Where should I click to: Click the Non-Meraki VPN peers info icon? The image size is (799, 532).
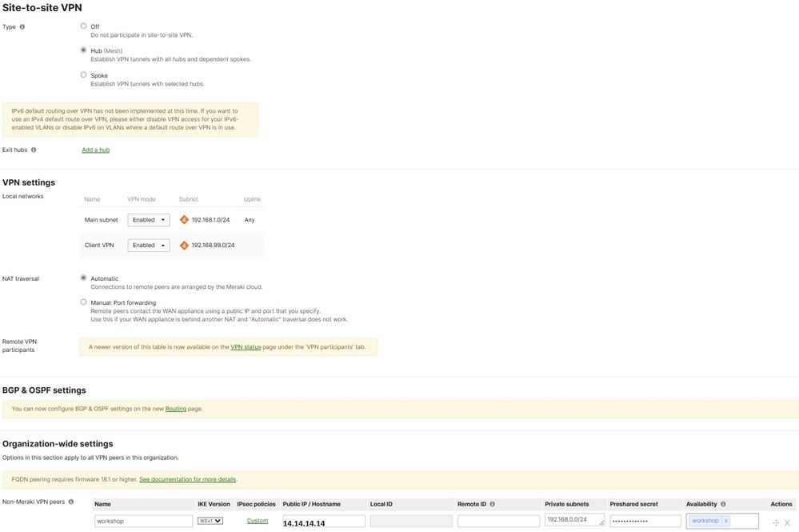(71, 502)
